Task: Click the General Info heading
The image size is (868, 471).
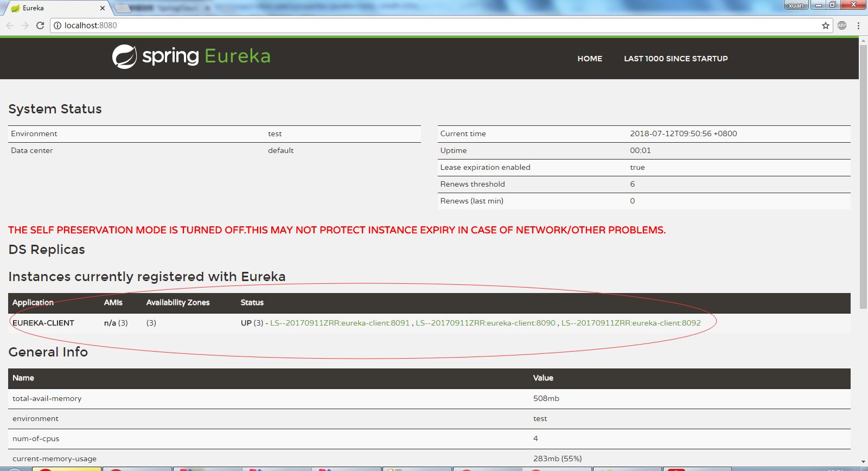Action: (48, 352)
